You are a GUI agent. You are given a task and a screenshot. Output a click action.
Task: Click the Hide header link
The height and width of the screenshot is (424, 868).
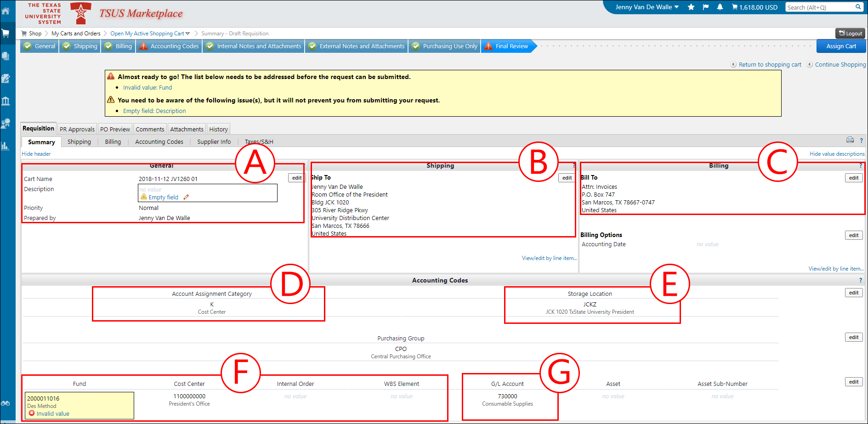(36, 154)
